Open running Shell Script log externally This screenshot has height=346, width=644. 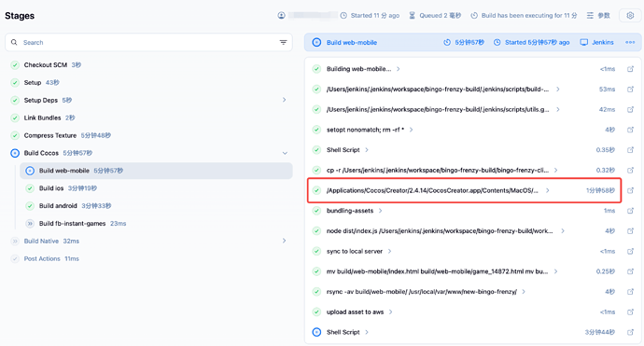point(630,332)
